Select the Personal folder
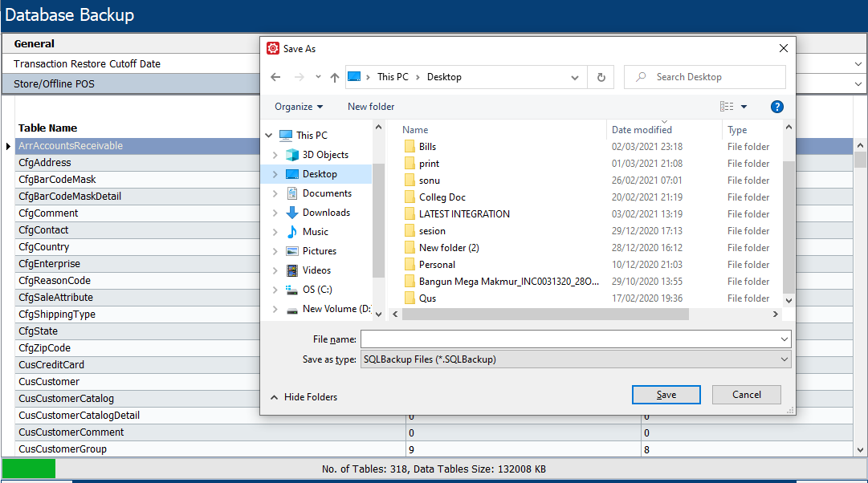This screenshot has width=868, height=483. click(437, 265)
